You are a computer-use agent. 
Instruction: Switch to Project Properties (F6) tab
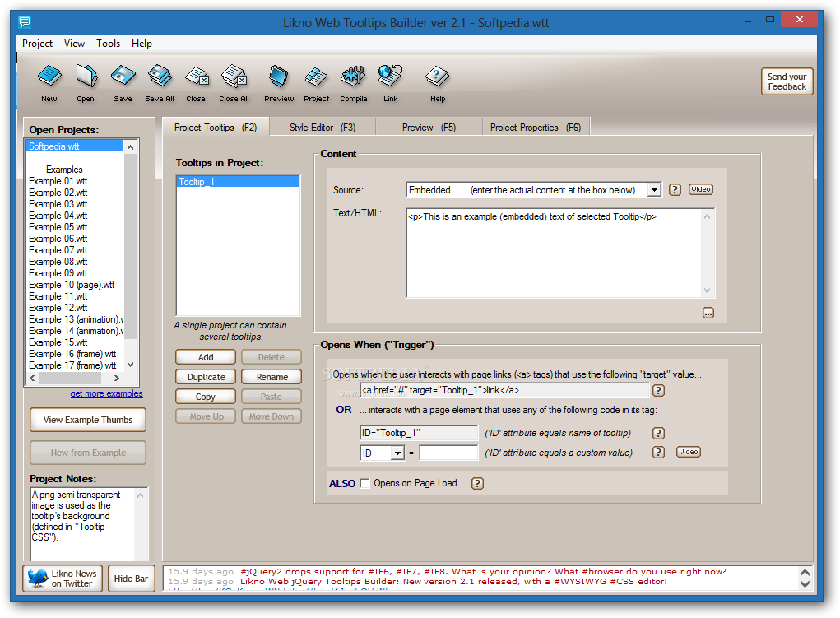tap(536, 128)
